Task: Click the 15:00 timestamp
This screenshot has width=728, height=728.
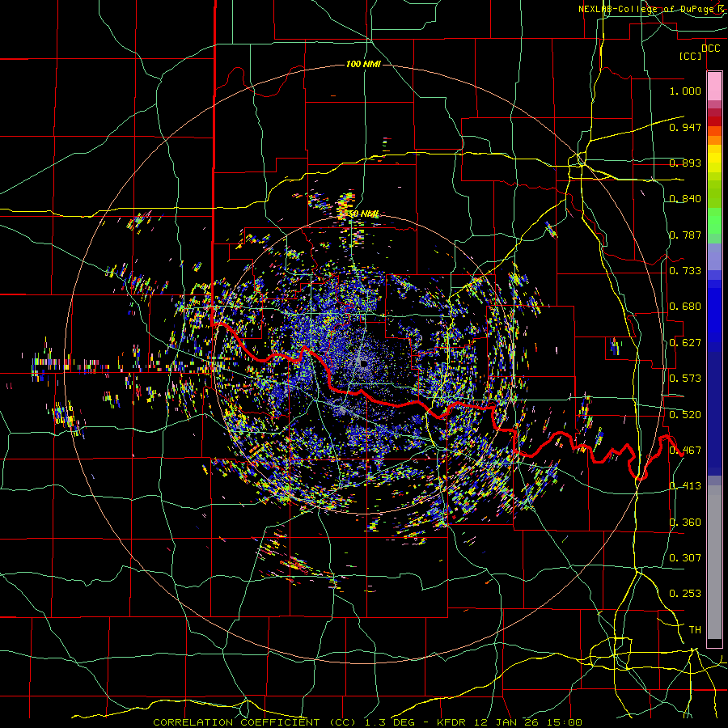Action: coord(563,722)
